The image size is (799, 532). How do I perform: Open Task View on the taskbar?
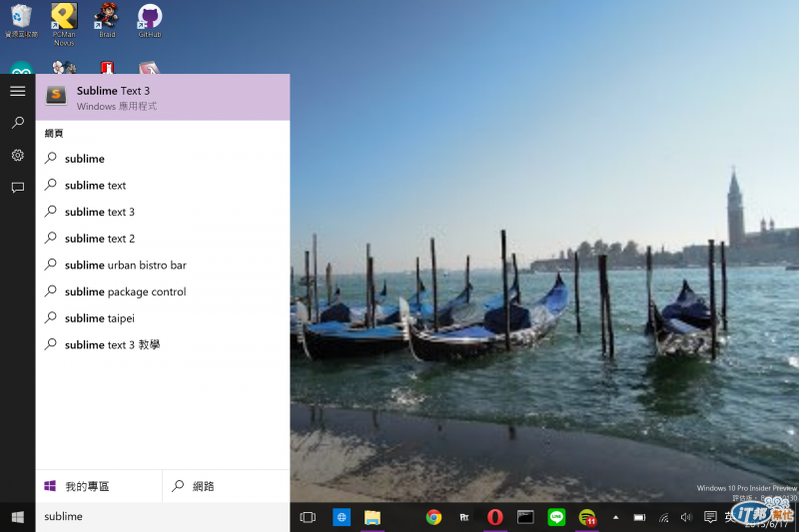point(308,517)
